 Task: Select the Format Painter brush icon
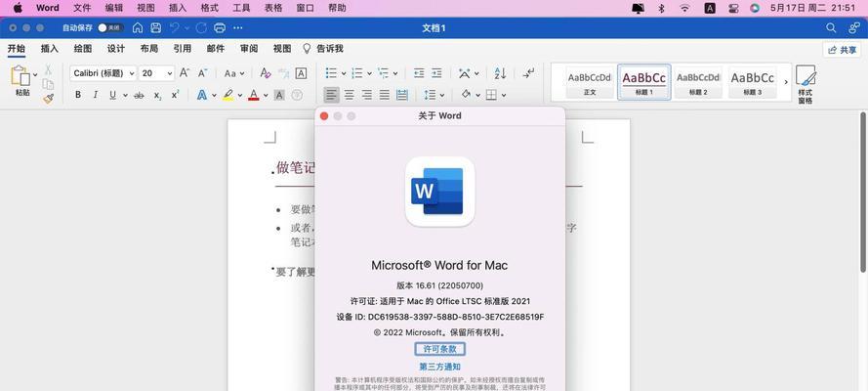click(x=48, y=99)
